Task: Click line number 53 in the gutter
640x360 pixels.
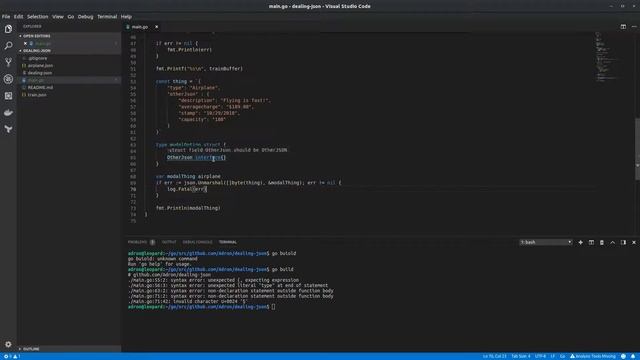Action: pyautogui.click(x=133, y=81)
